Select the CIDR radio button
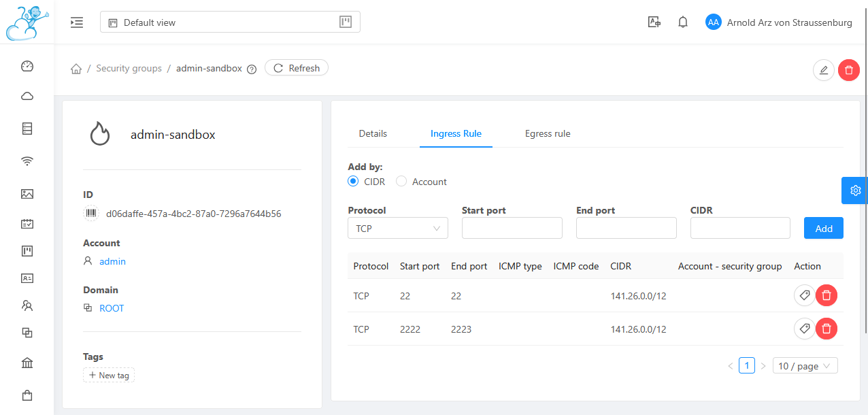 coord(353,182)
